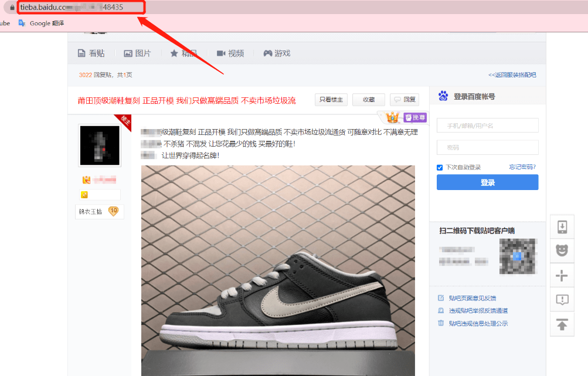Open the 忘记密码? link
Image resolution: width=588 pixels, height=376 pixels.
tap(522, 167)
